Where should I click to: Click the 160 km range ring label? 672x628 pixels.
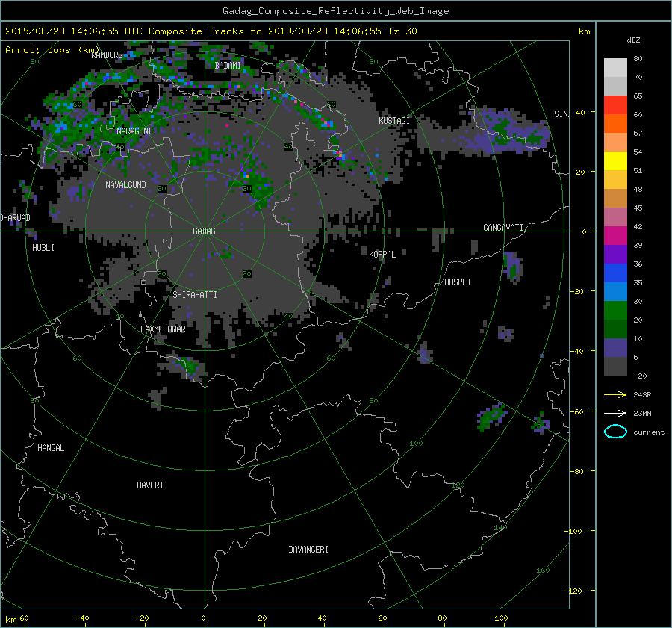pos(543,571)
